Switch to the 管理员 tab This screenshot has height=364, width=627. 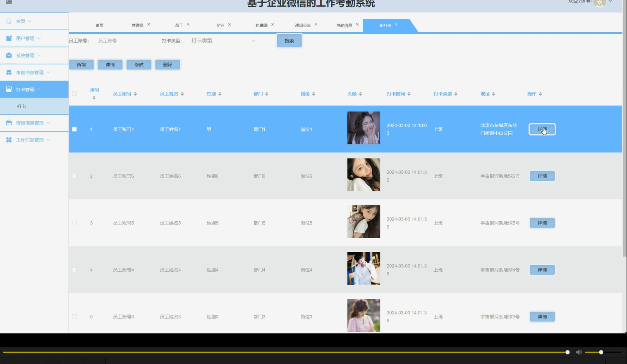(137, 25)
